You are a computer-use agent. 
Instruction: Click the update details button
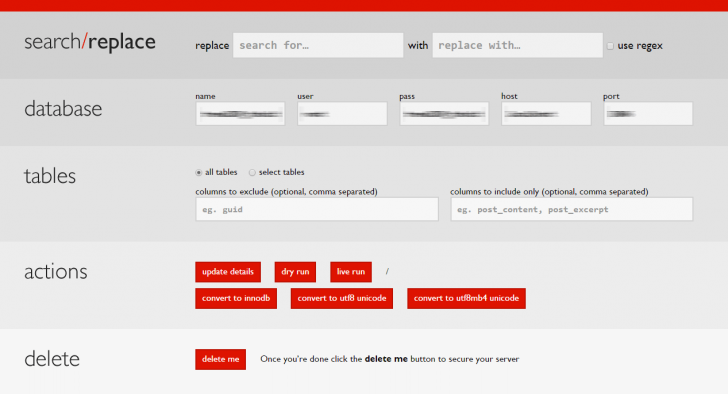click(x=228, y=272)
